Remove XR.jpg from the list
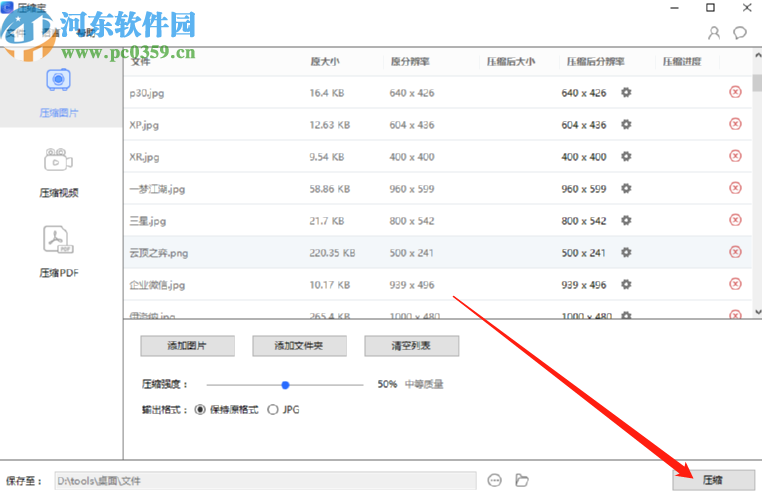762x500 pixels. tap(735, 156)
